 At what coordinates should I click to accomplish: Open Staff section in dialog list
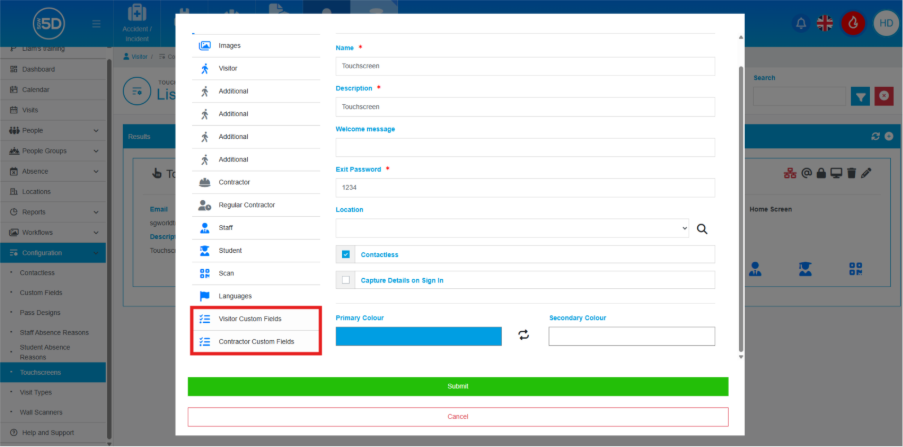[256, 228]
